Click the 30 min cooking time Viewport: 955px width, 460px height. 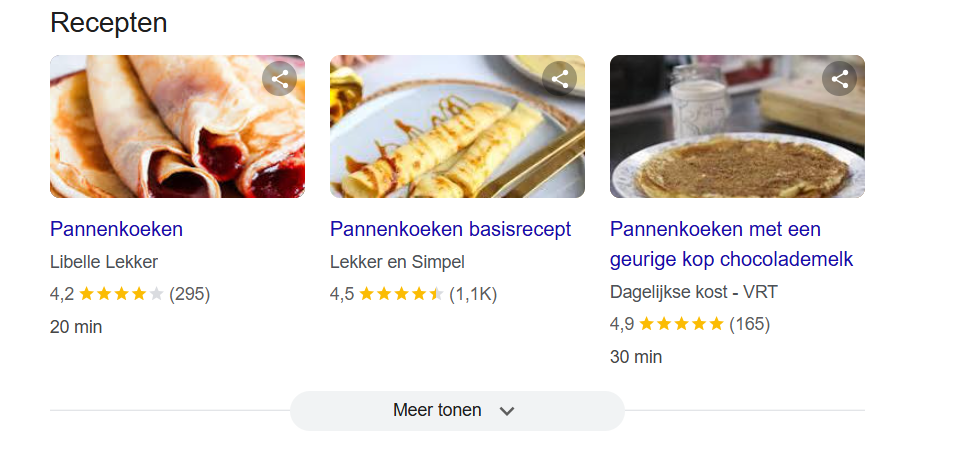click(636, 357)
